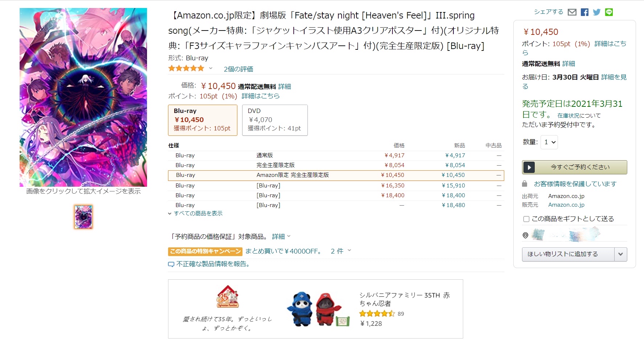Expand the star rating breakdown arrow

click(x=211, y=68)
